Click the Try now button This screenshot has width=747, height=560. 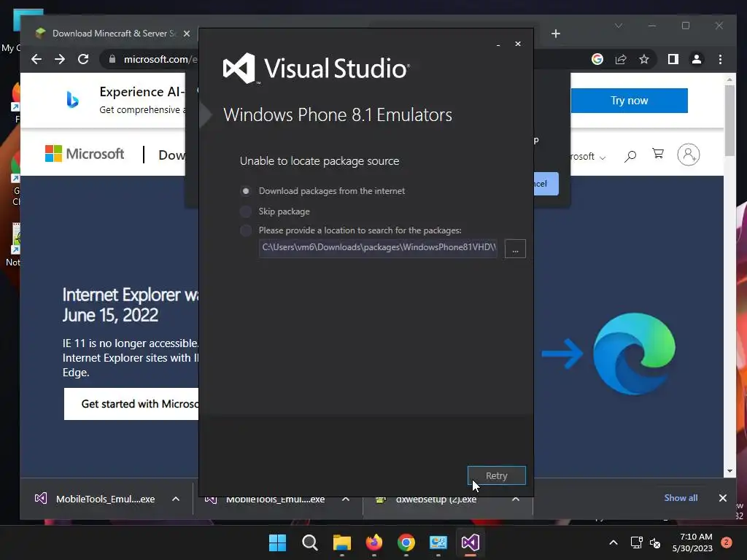[630, 101]
